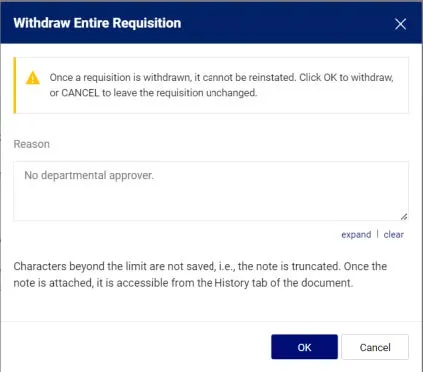Click the 'cannot be reinstated' warning message
This screenshot has width=423, height=372.
221,85
